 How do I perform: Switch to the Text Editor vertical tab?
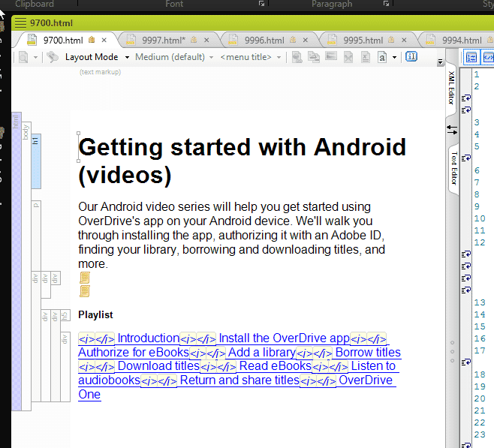tap(453, 168)
